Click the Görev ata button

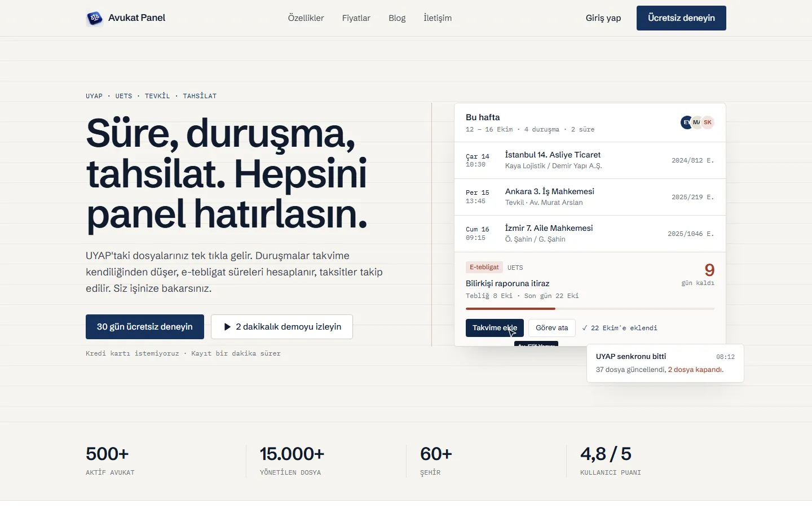(x=552, y=328)
